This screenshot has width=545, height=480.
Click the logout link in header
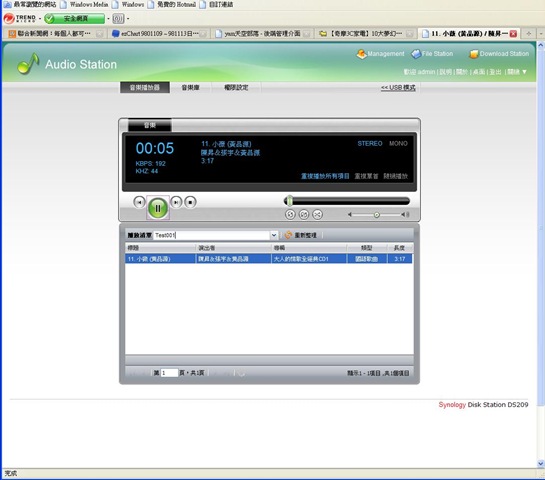496,72
